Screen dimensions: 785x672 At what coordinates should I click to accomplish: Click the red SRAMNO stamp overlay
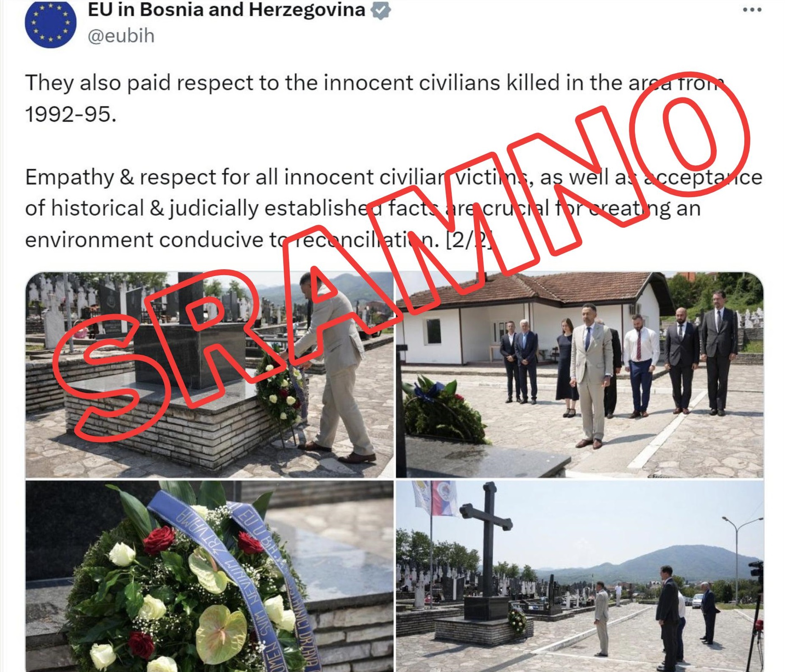(x=401, y=259)
